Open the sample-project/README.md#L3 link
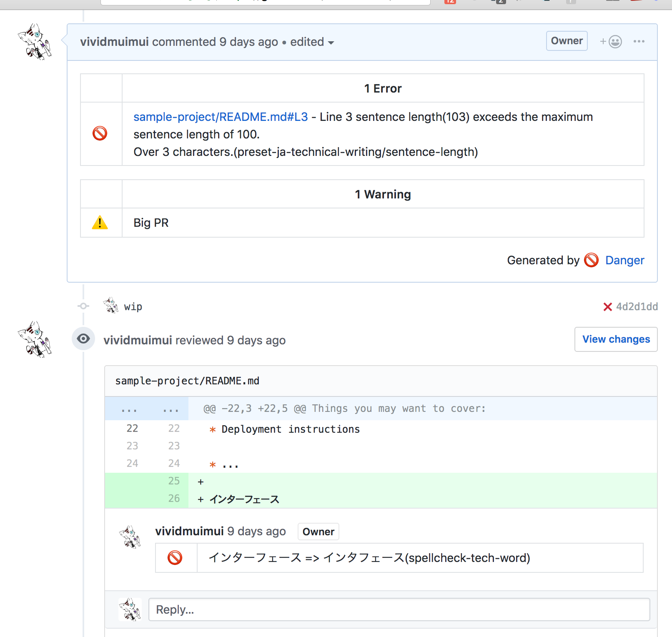Screen dimensions: 672x637 pos(221,117)
